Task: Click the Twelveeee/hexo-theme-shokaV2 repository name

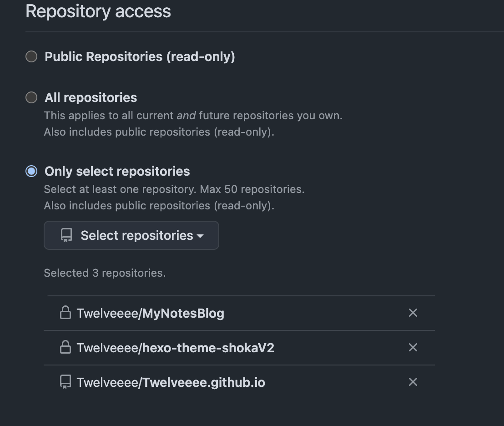Action: point(175,348)
